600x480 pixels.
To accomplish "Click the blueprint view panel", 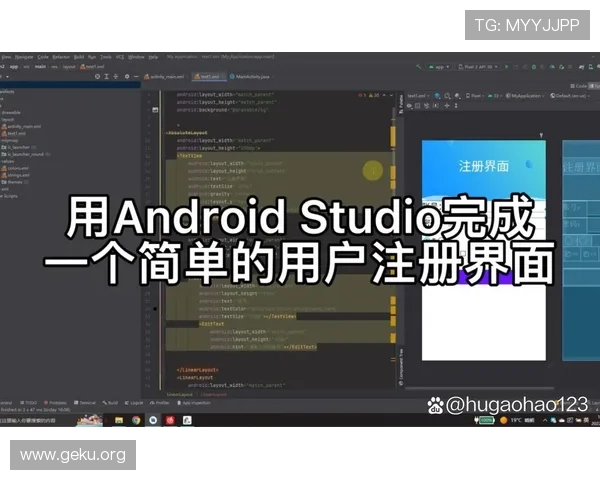I will [x=581, y=250].
